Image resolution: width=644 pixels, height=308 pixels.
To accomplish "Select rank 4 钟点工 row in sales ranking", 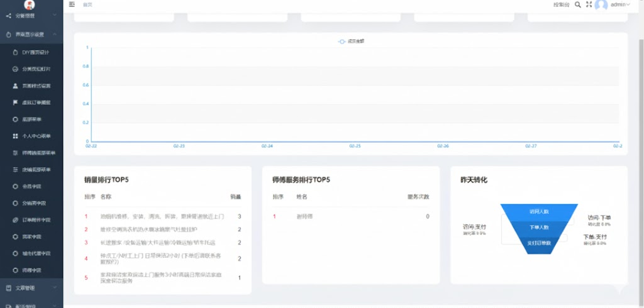I will [x=163, y=259].
